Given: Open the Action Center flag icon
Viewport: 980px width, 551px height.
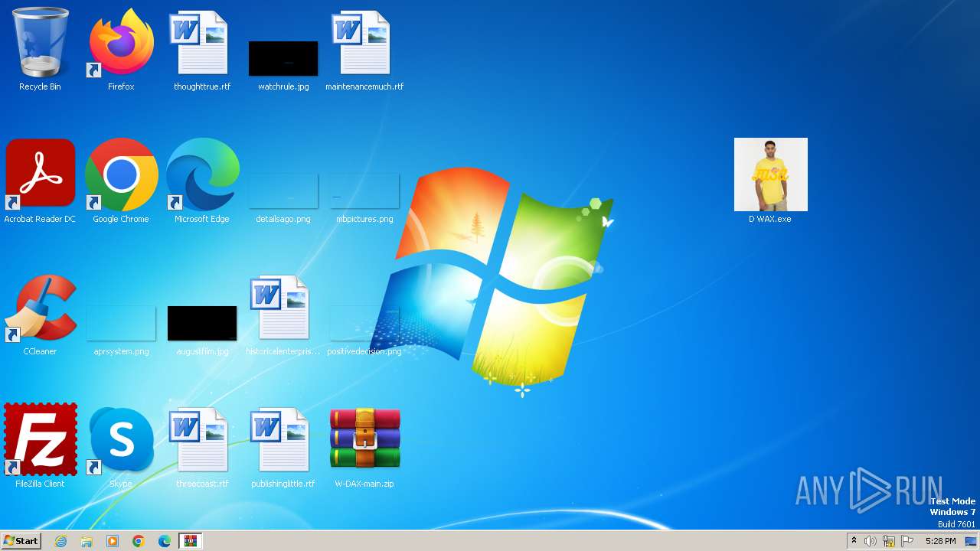Looking at the screenshot, I should click(907, 541).
